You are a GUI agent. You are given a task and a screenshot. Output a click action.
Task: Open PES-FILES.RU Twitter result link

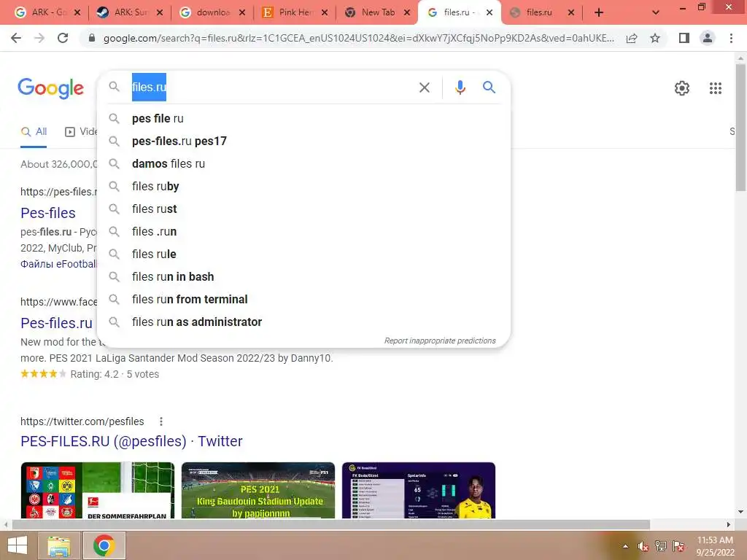(x=131, y=441)
